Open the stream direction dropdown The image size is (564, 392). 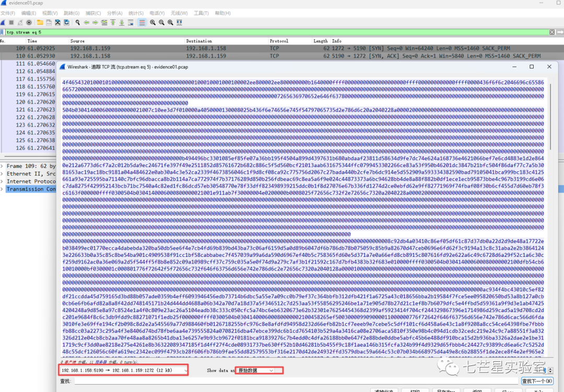coord(123,370)
